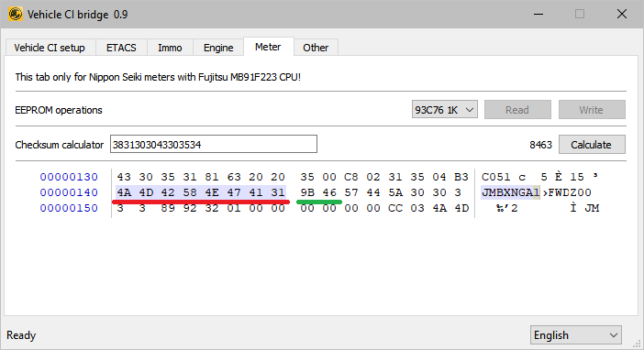
Task: Click the Vehicle CI bridge app icon
Action: (16, 14)
